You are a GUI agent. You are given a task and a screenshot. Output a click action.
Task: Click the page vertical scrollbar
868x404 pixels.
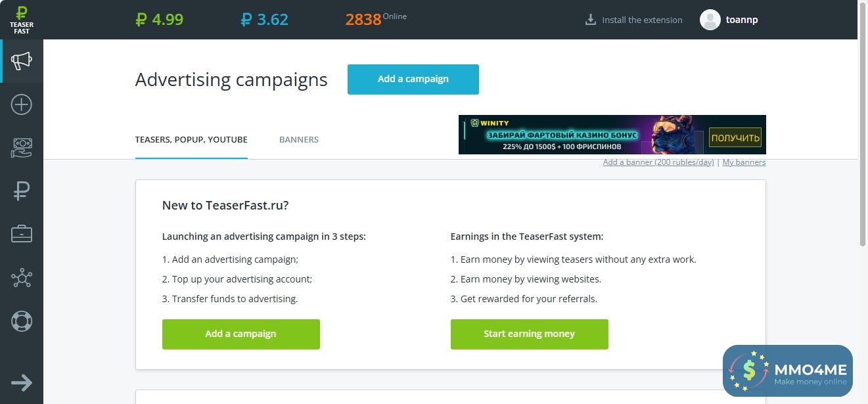click(x=862, y=131)
